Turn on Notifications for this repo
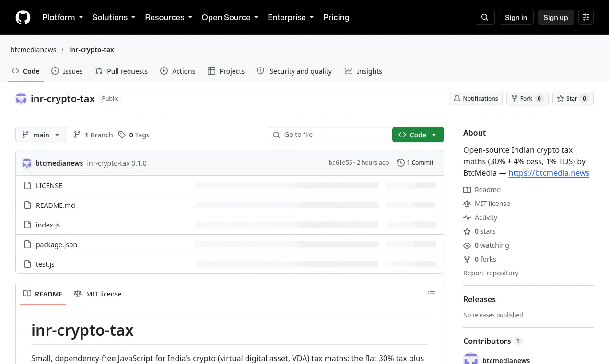The image size is (609, 364). [476, 99]
